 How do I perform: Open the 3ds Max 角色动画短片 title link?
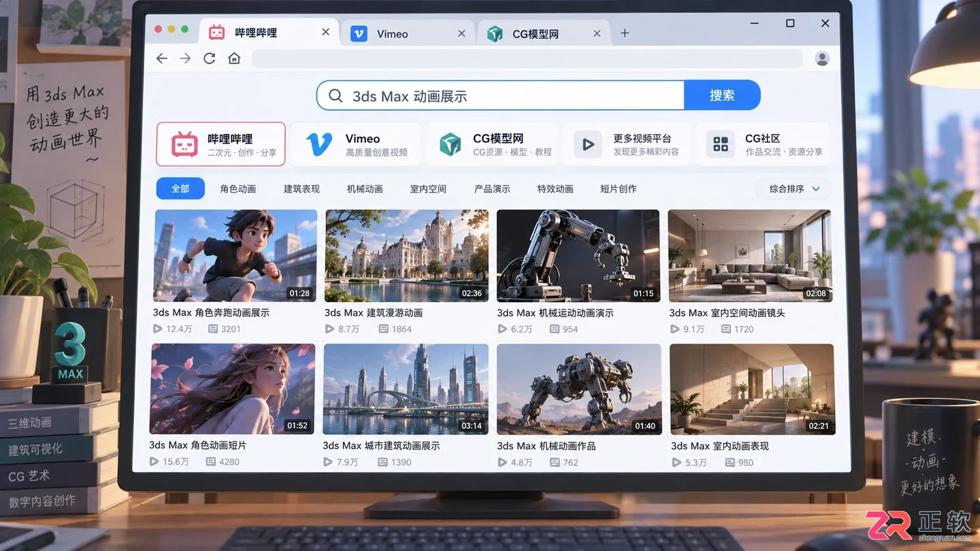[x=198, y=445]
